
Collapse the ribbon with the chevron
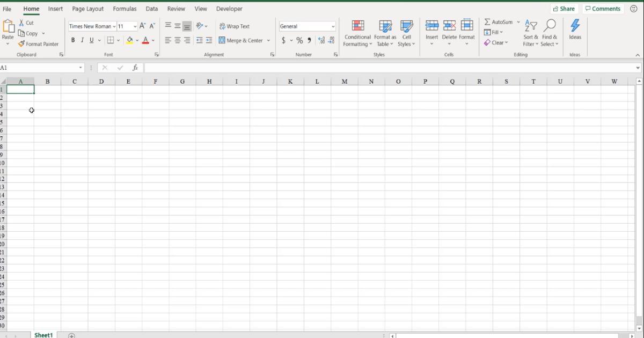coord(638,54)
